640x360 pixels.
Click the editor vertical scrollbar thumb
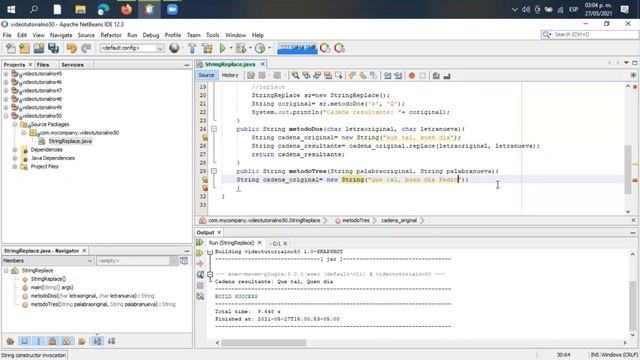tap(628, 169)
